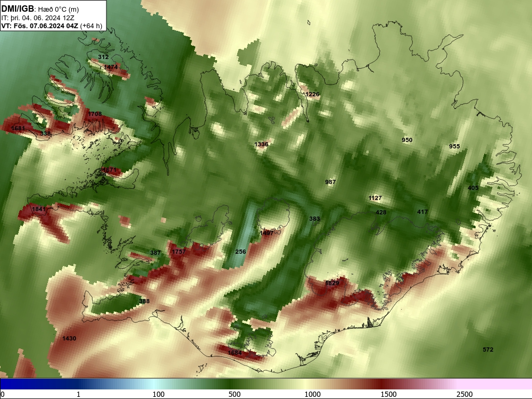Click the 1226 value in the north
532x399 pixels.
[x=312, y=94]
